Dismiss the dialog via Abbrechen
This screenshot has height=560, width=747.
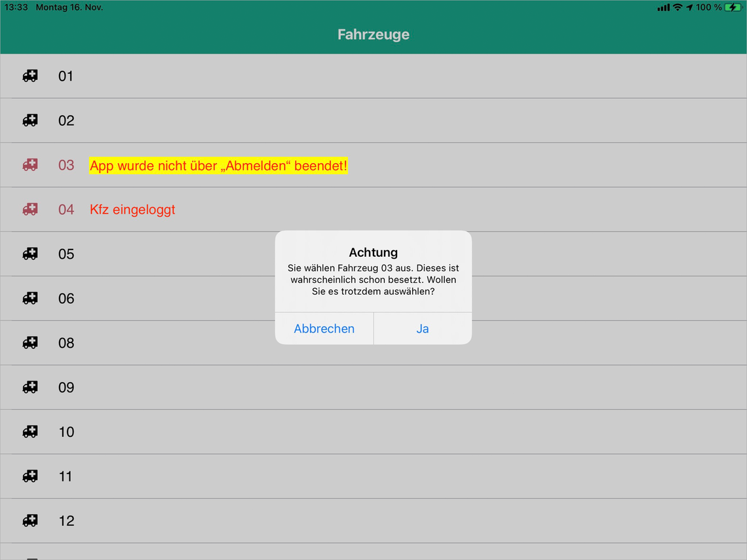[x=324, y=328]
